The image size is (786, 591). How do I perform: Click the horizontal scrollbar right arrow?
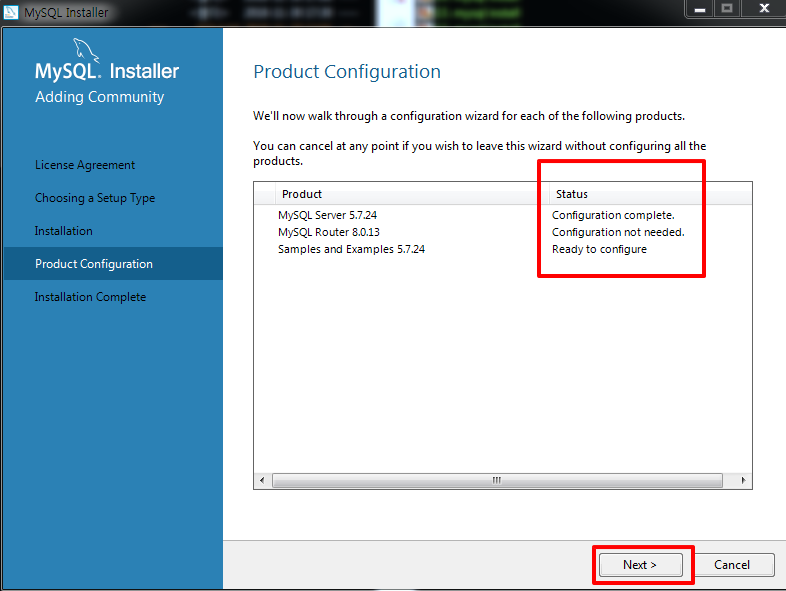(743, 480)
